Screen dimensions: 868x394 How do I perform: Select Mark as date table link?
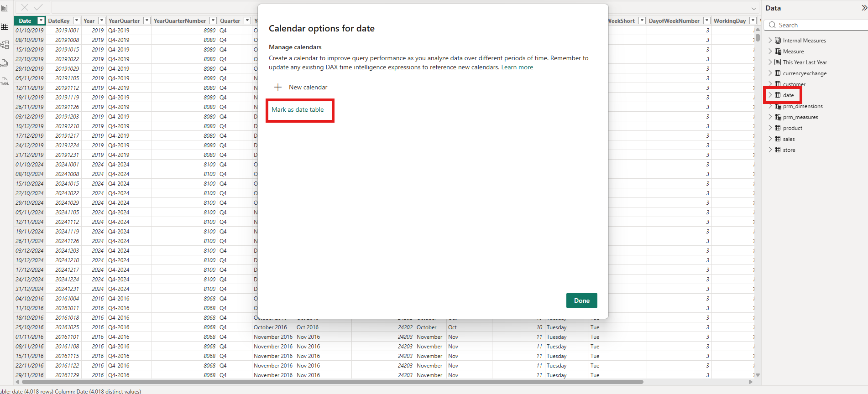pos(298,109)
